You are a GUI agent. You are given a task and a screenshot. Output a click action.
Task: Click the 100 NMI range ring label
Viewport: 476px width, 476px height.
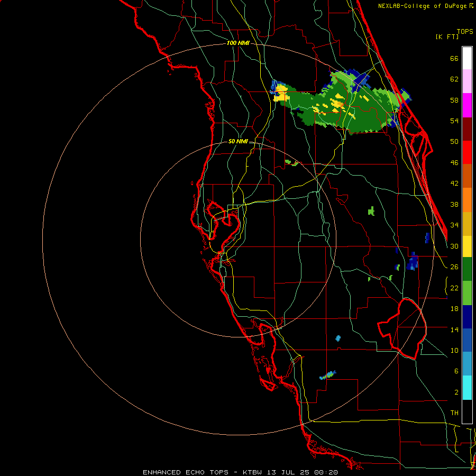[x=238, y=43]
